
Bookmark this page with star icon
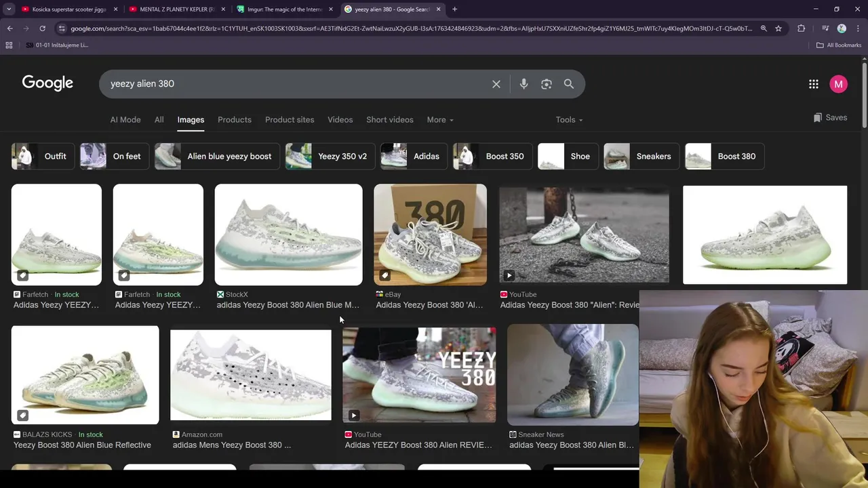778,28
